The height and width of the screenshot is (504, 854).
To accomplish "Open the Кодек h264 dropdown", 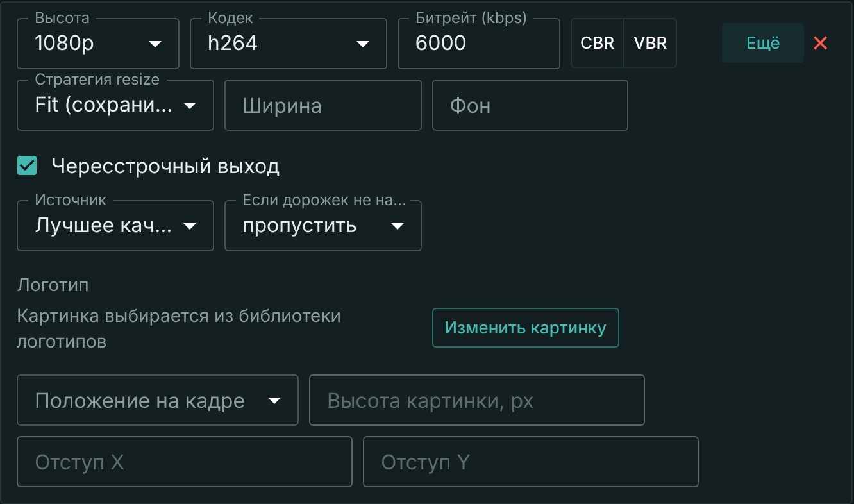I will point(289,43).
